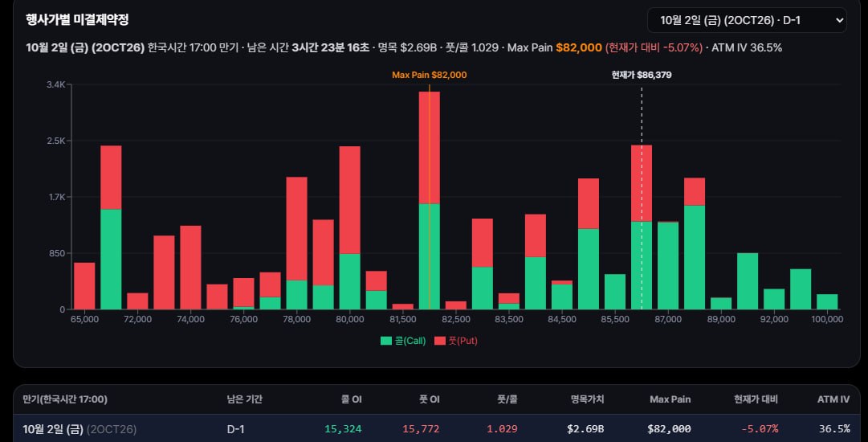This screenshot has height=442, width=868.
Task: Toggle the 풋(Put) legend red swatch
Action: [439, 341]
